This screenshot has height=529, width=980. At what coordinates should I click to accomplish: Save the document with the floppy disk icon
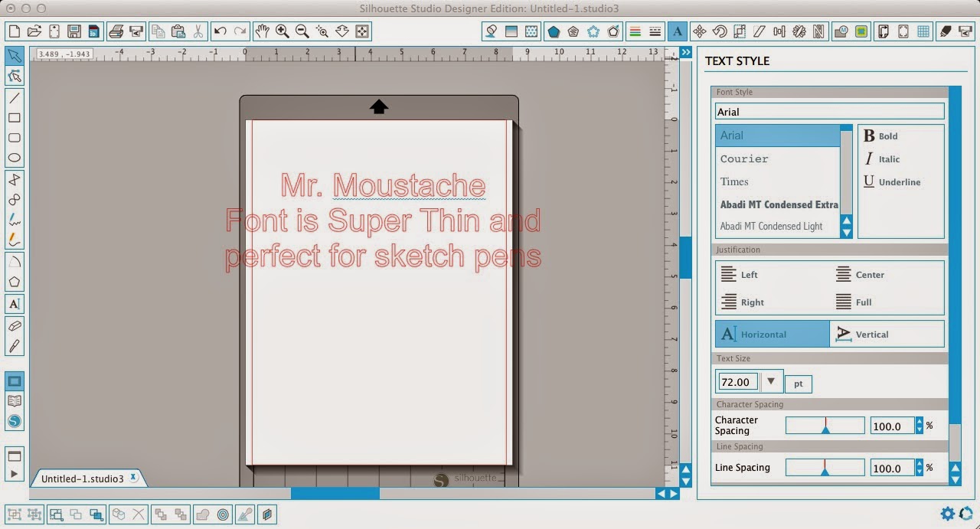[73, 31]
